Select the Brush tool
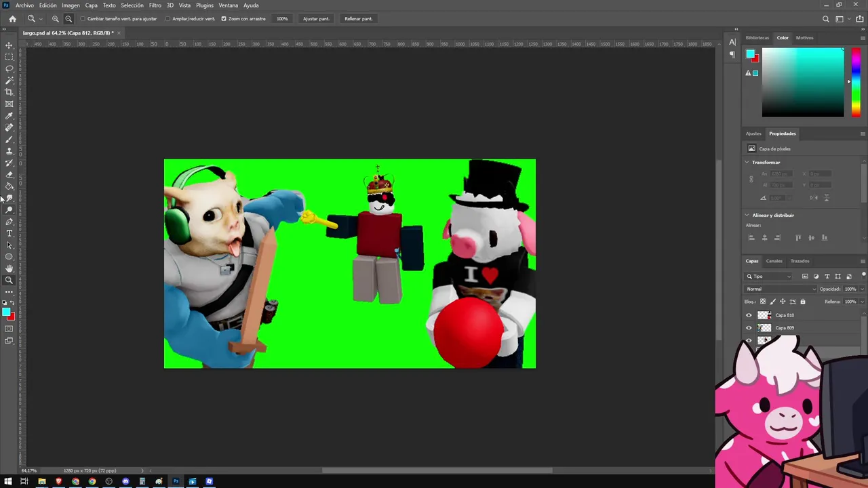868x488 pixels. [9, 139]
